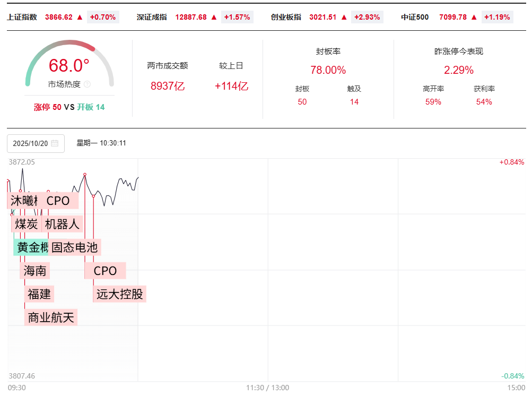The height and width of the screenshot is (395, 532).
Task: Click the 涨停 50 count label
Action: click(x=47, y=107)
